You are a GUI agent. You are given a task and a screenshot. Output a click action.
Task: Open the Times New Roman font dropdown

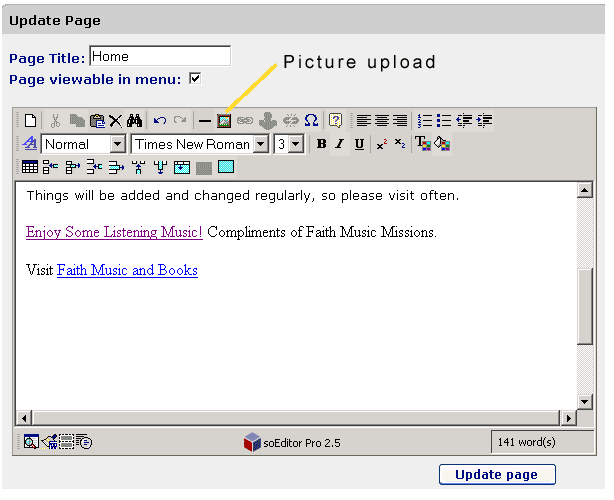(x=261, y=144)
